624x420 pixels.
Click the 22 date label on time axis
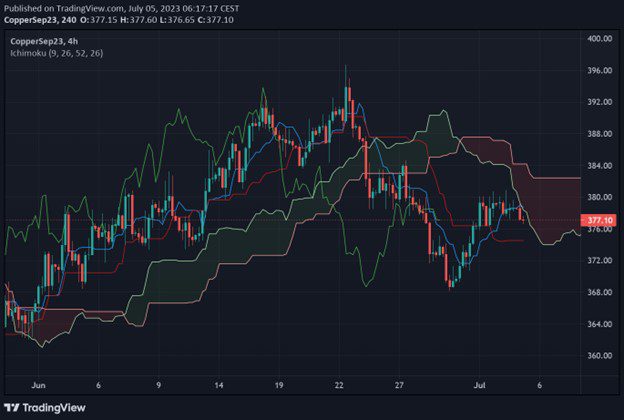point(339,385)
